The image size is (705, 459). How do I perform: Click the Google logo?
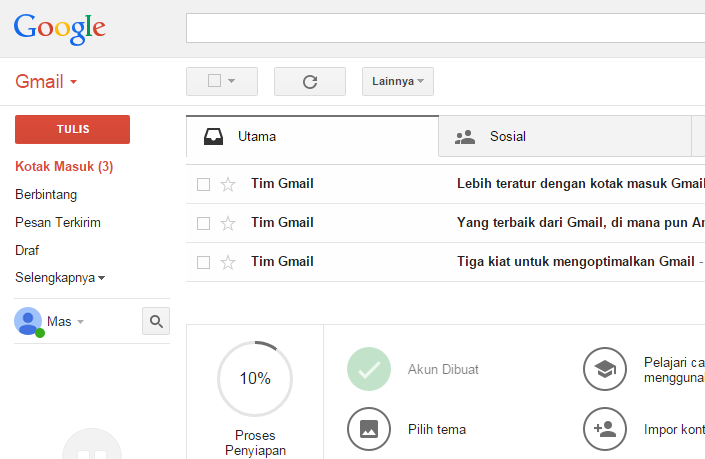tap(59, 29)
